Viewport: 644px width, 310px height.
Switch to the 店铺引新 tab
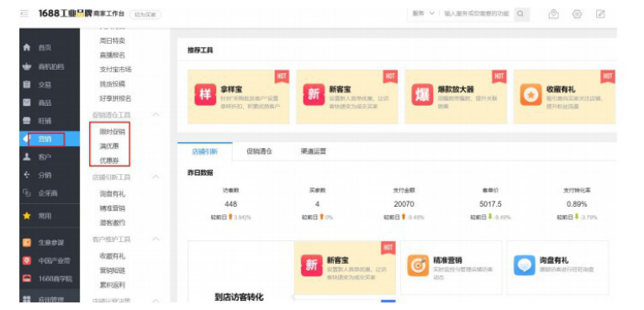[204, 151]
